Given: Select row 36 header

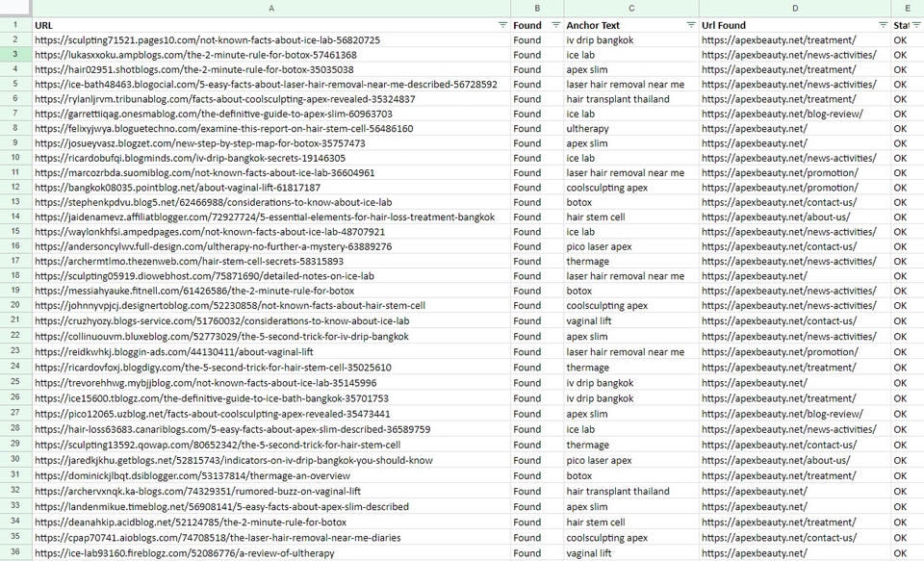Looking at the screenshot, I should click(x=16, y=552).
